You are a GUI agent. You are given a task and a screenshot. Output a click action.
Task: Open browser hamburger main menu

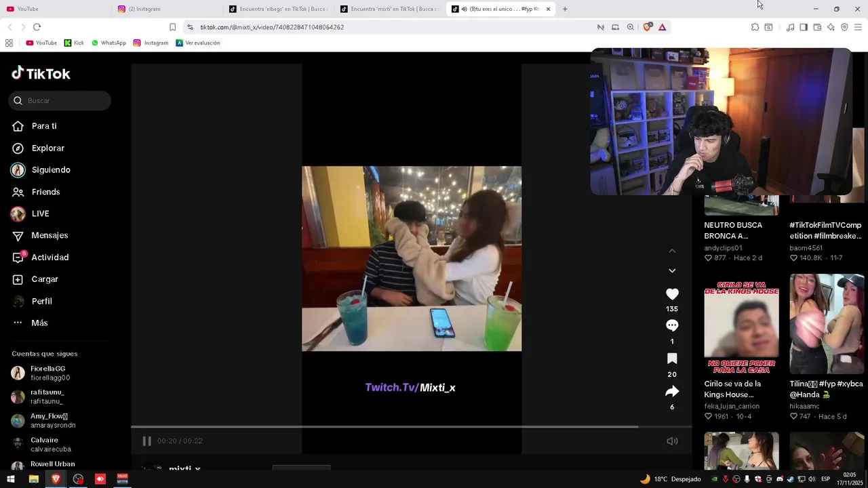858,27
